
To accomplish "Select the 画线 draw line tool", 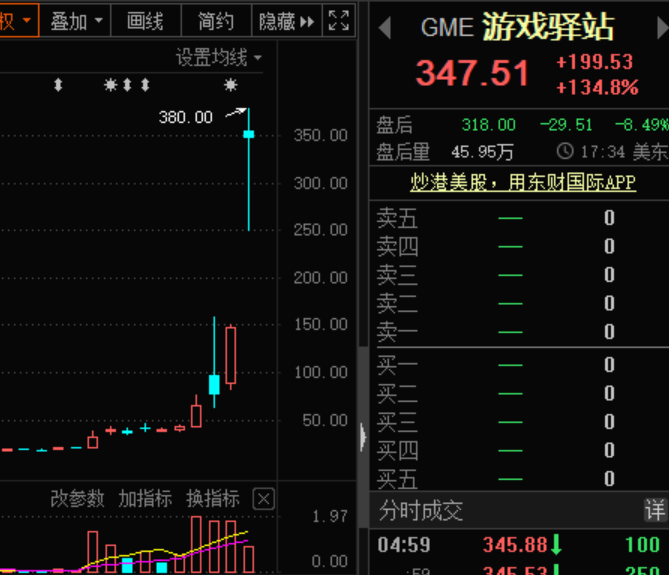I will pos(146,20).
